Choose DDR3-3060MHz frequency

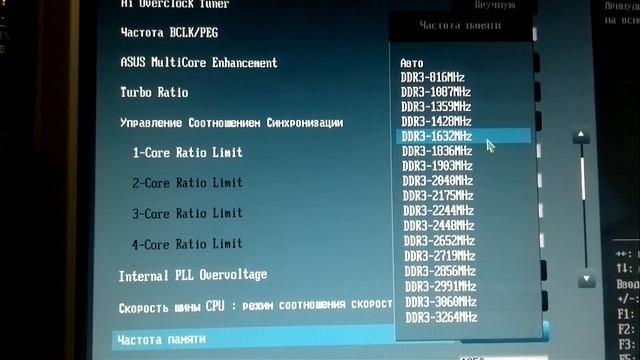[441, 302]
